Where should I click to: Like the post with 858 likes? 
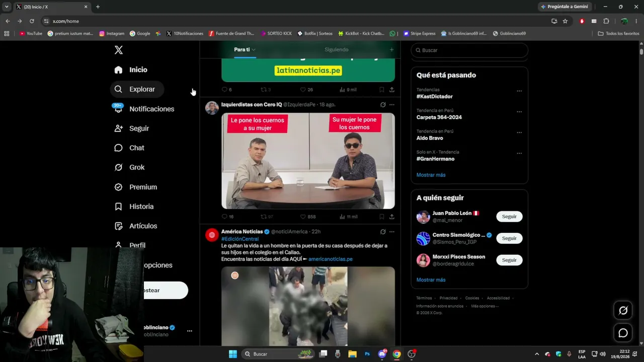[x=307, y=217]
